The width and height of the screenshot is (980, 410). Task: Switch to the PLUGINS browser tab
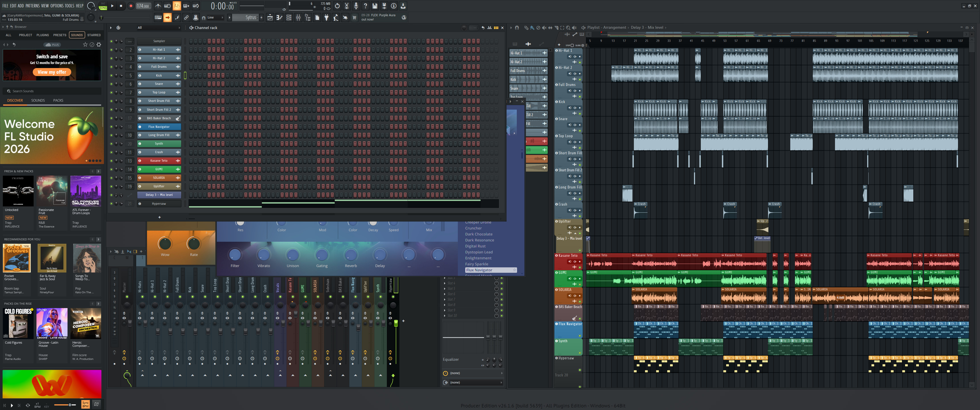point(43,35)
